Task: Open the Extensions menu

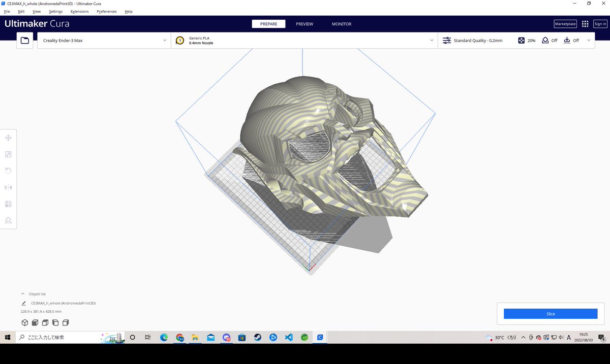Action: click(x=79, y=11)
